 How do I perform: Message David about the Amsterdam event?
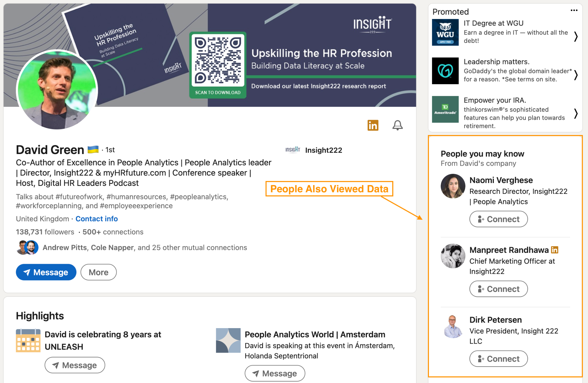click(275, 373)
